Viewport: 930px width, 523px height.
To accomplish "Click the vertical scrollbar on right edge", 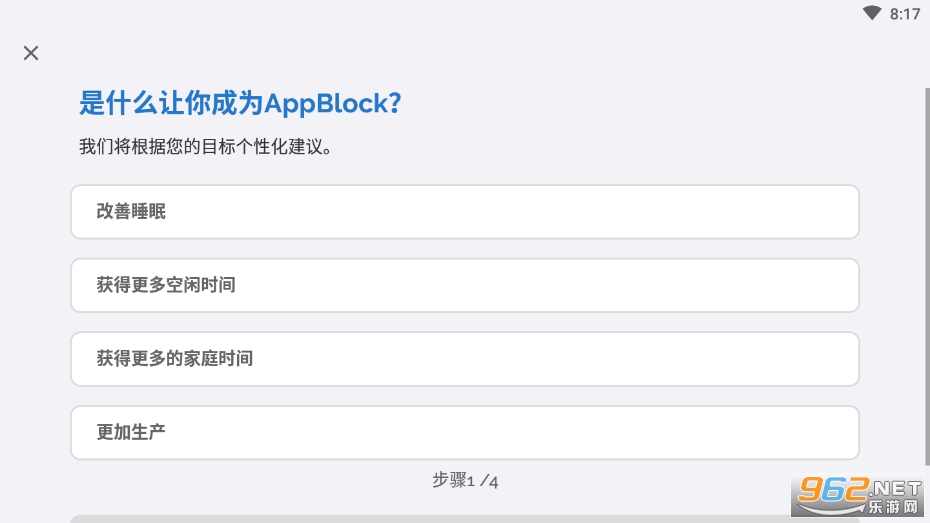I will pyautogui.click(x=925, y=280).
